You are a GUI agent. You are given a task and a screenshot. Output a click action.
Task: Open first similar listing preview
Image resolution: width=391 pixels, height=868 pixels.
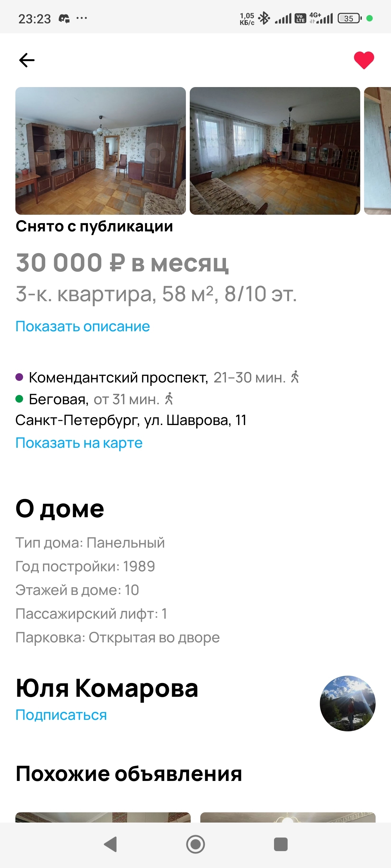pos(103,817)
